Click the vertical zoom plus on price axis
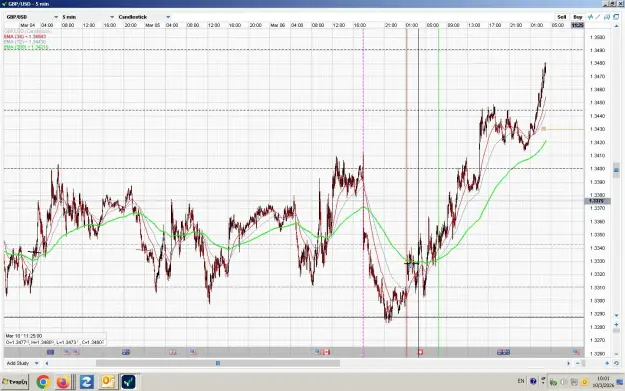 [x=617, y=325]
